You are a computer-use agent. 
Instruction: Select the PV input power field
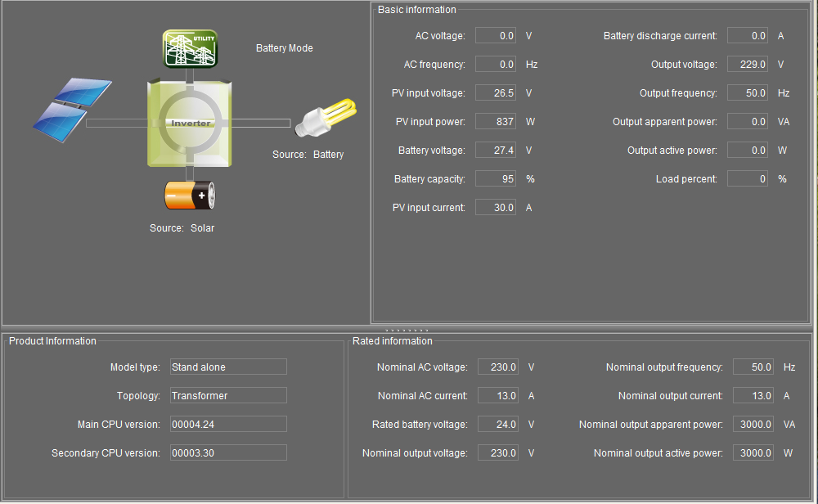click(x=496, y=122)
